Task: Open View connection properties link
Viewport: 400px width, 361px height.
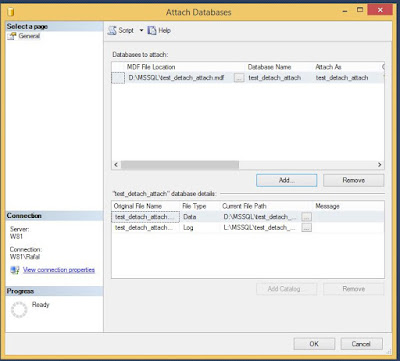Action: pyautogui.click(x=59, y=270)
